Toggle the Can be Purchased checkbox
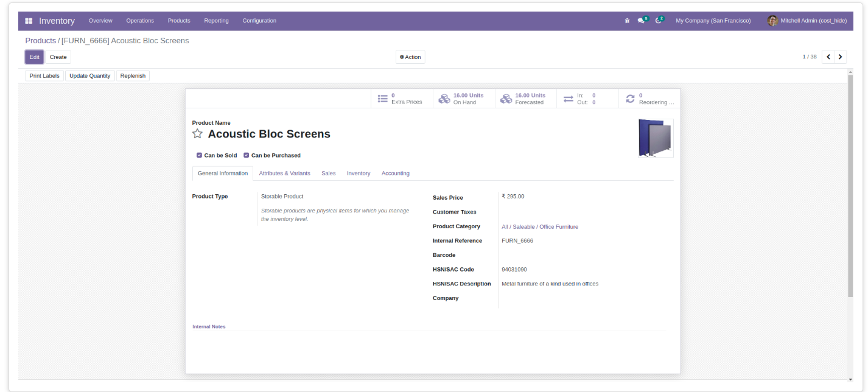The width and height of the screenshot is (868, 392). click(x=247, y=155)
